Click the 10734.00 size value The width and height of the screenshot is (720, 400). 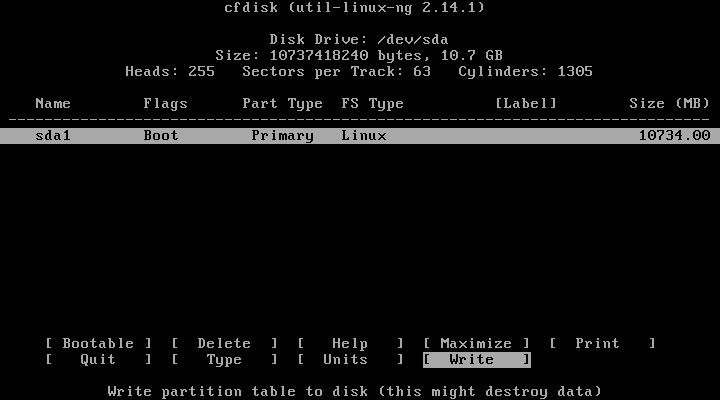[x=675, y=135]
